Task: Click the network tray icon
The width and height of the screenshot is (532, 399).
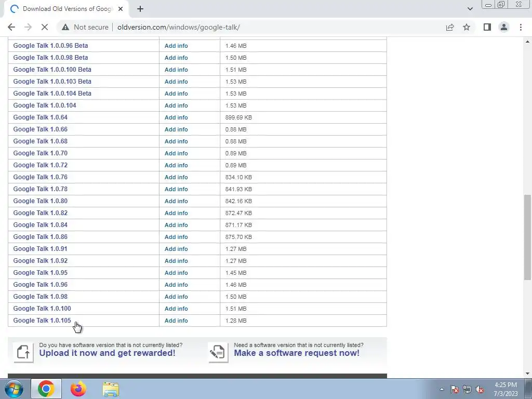Action: coord(467,389)
